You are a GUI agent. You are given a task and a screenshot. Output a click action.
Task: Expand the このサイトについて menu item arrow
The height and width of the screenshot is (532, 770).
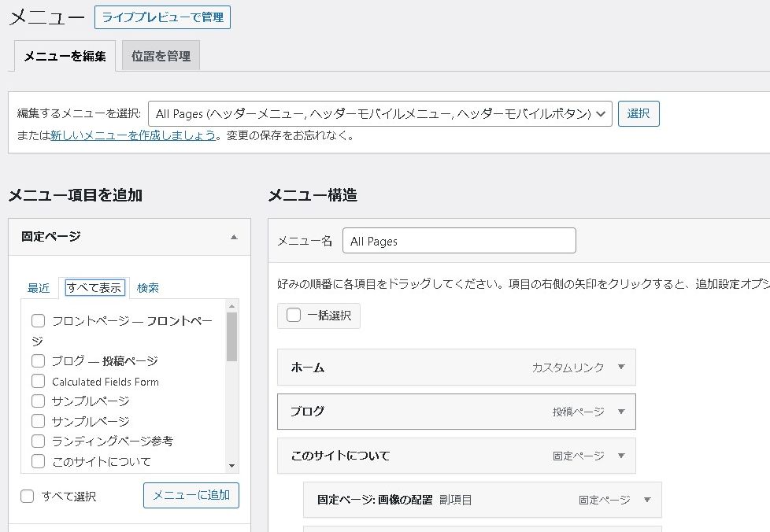point(620,456)
